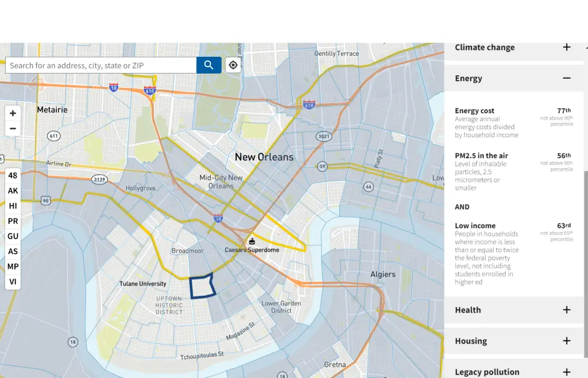Expand the Health category

(x=514, y=310)
